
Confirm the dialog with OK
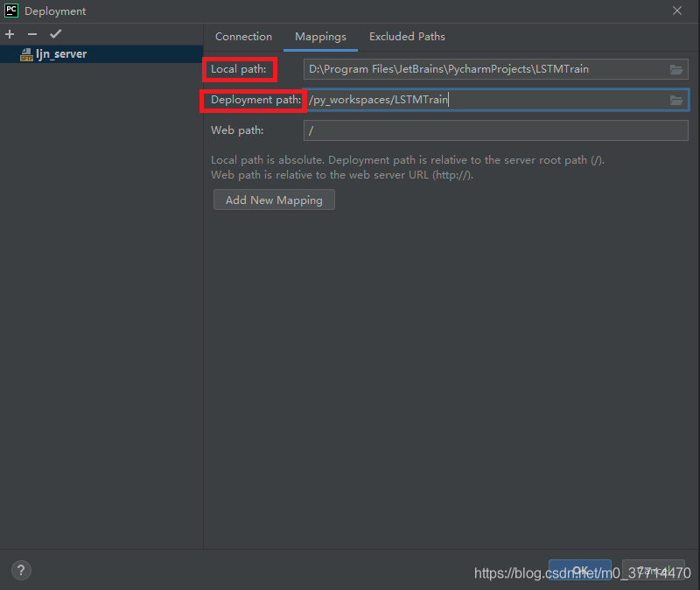pos(579,570)
